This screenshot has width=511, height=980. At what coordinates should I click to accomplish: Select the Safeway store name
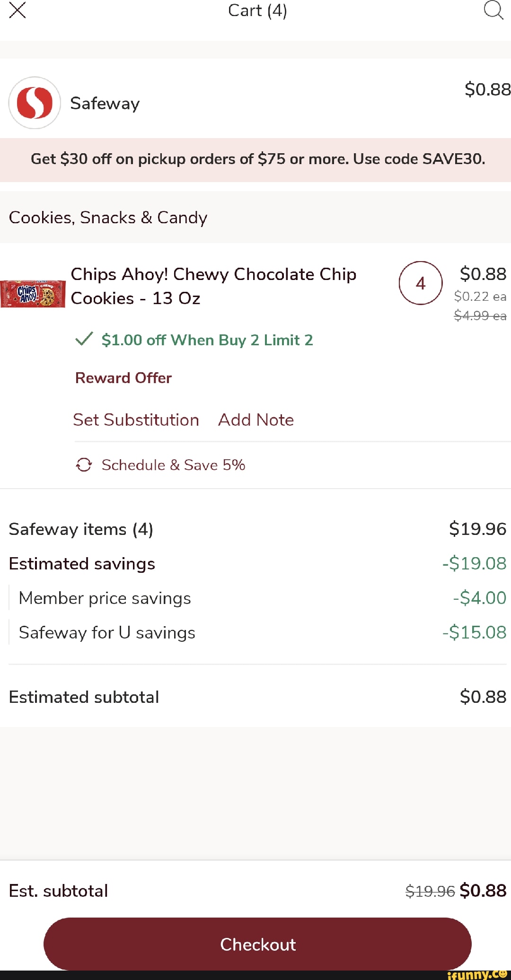105,104
